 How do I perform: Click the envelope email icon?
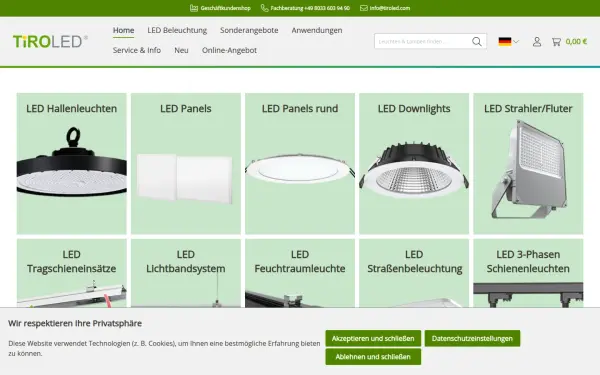point(364,8)
